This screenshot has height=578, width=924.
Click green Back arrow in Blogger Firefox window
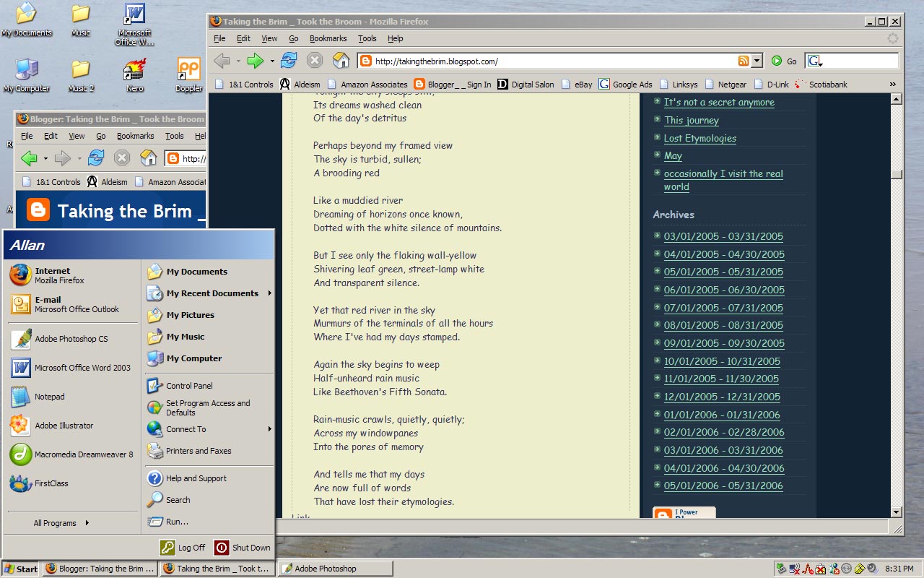click(28, 158)
